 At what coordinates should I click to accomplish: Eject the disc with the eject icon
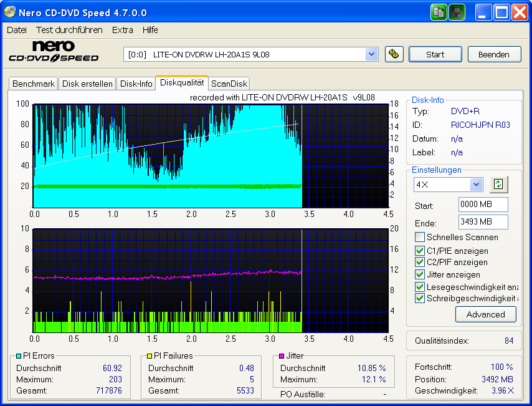[x=394, y=54]
